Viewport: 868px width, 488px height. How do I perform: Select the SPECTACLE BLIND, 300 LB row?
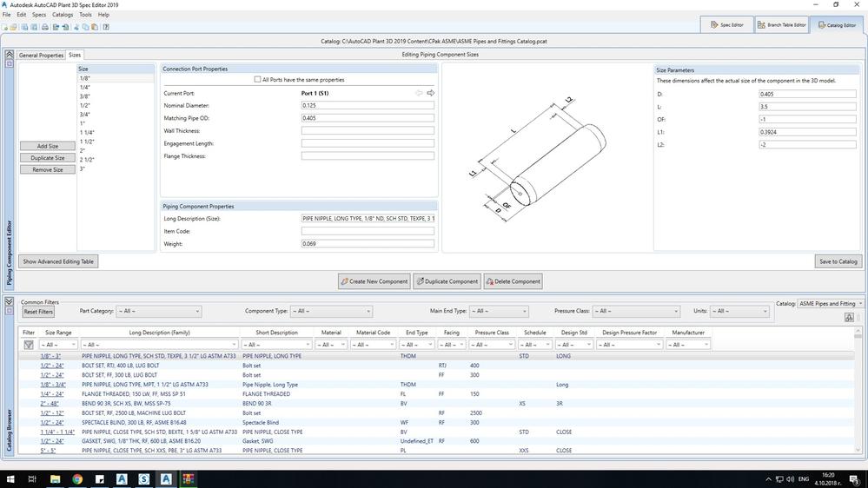point(437,422)
